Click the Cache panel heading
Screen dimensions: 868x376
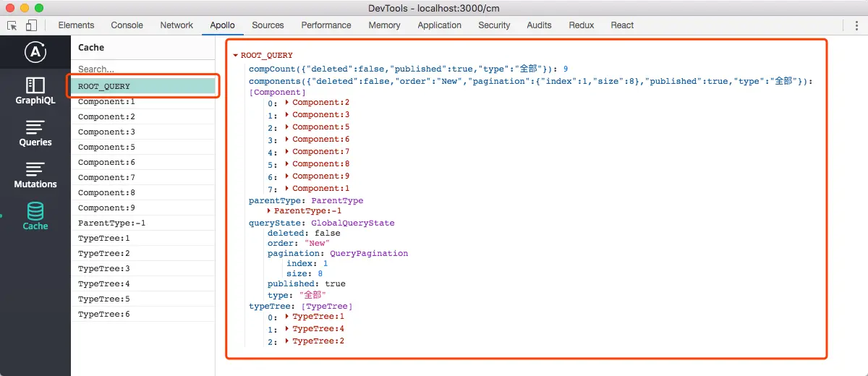(91, 48)
